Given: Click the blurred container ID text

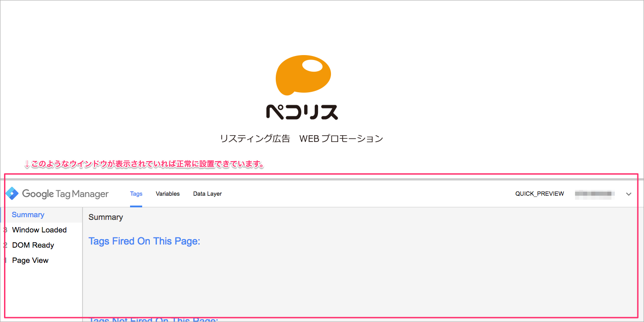Looking at the screenshot, I should tap(594, 194).
